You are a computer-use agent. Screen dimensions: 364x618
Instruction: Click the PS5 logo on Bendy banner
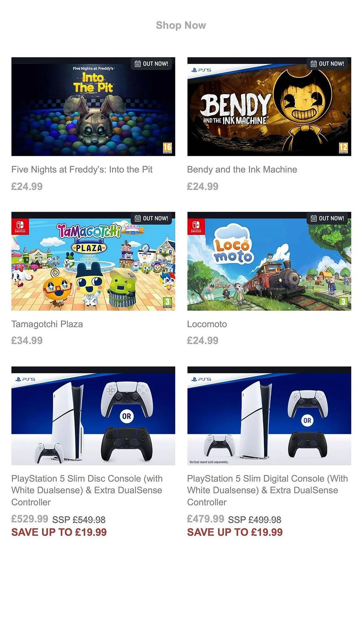pos(201,70)
